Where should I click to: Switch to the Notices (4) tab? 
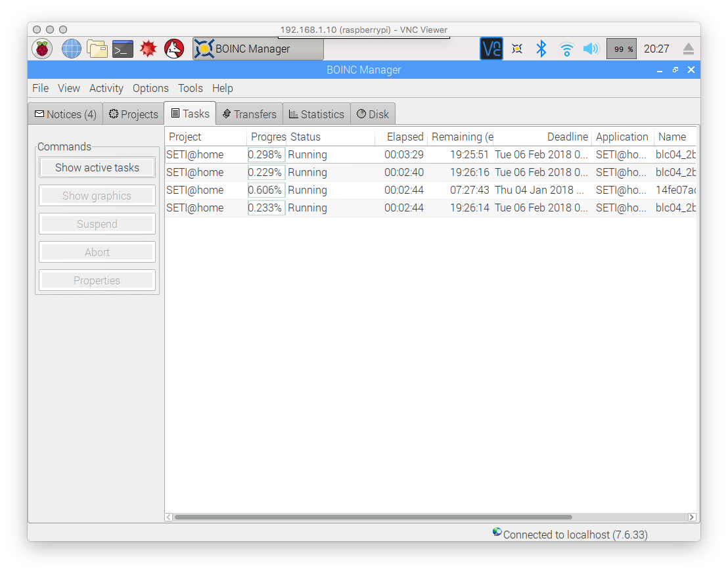(x=65, y=114)
